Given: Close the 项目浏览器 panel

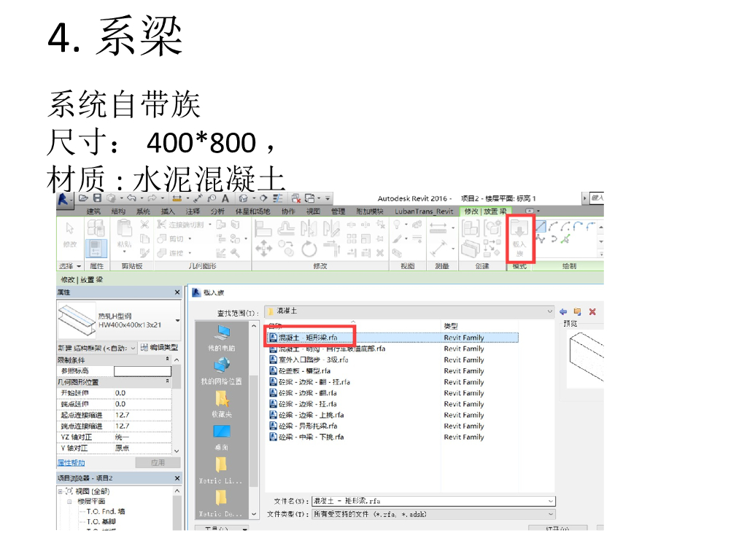Looking at the screenshot, I should pyautogui.click(x=177, y=478).
